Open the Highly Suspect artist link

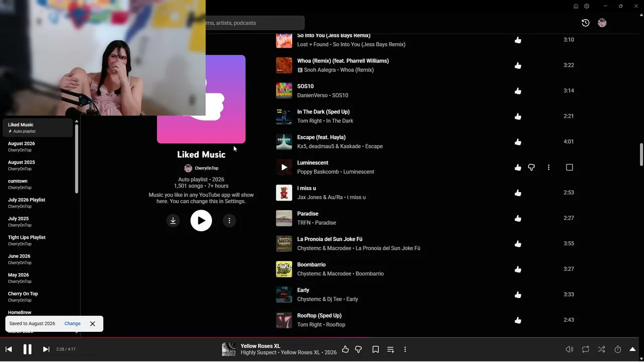tap(258, 352)
